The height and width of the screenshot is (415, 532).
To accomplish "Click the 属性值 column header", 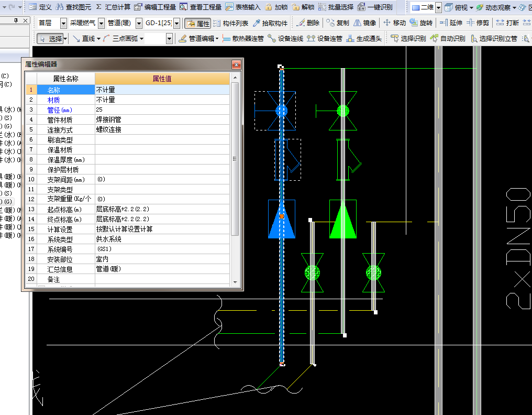I will (x=162, y=79).
